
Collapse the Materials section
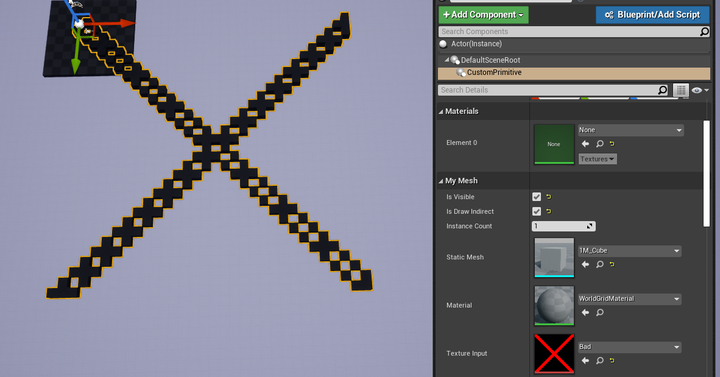coord(441,112)
